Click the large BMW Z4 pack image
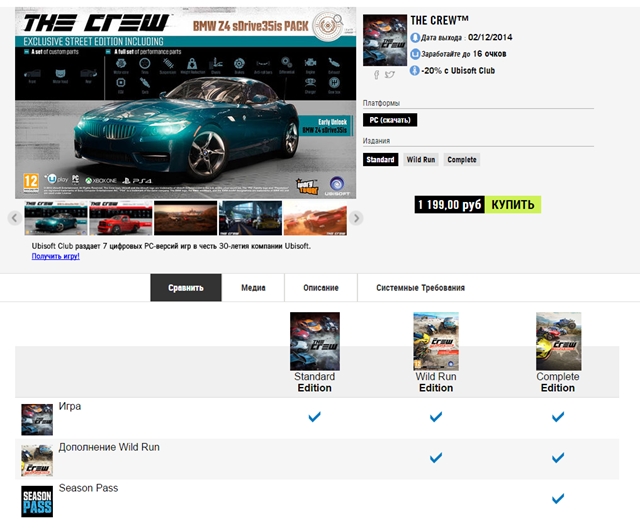The image size is (640, 529). tap(185, 103)
